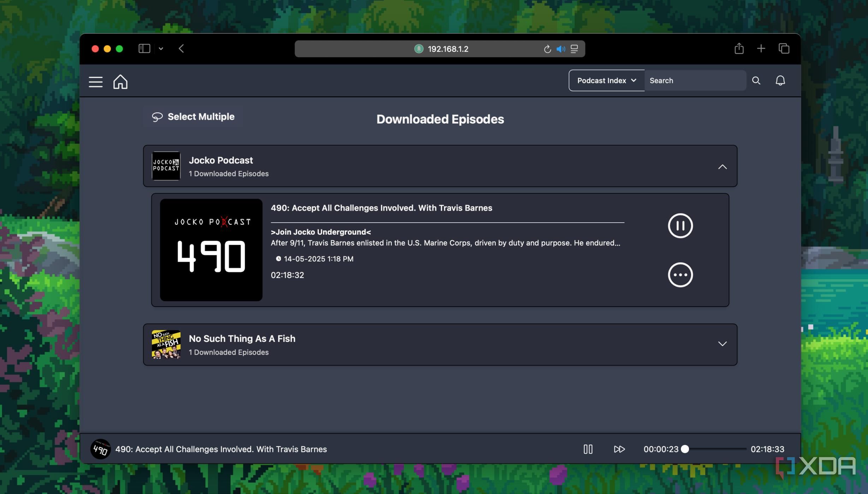Image resolution: width=868 pixels, height=494 pixels.
Task: Go to Home via house icon
Action: [x=120, y=82]
